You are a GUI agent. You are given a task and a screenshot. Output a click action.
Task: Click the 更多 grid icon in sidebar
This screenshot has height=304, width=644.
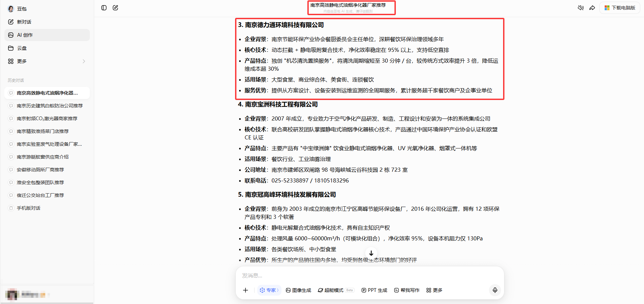coord(11,61)
